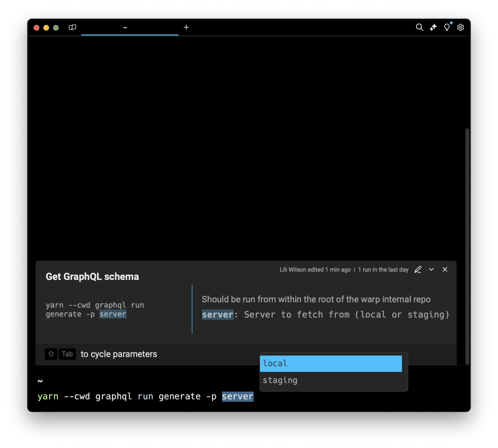Image resolution: width=498 pixels, height=448 pixels.
Task: Click the server label in description
Action: point(217,314)
